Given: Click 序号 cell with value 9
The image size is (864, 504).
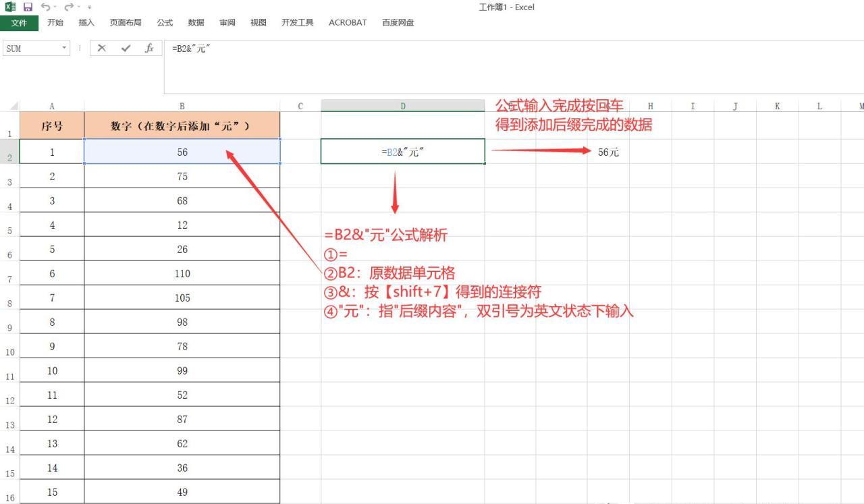Looking at the screenshot, I should (52, 346).
